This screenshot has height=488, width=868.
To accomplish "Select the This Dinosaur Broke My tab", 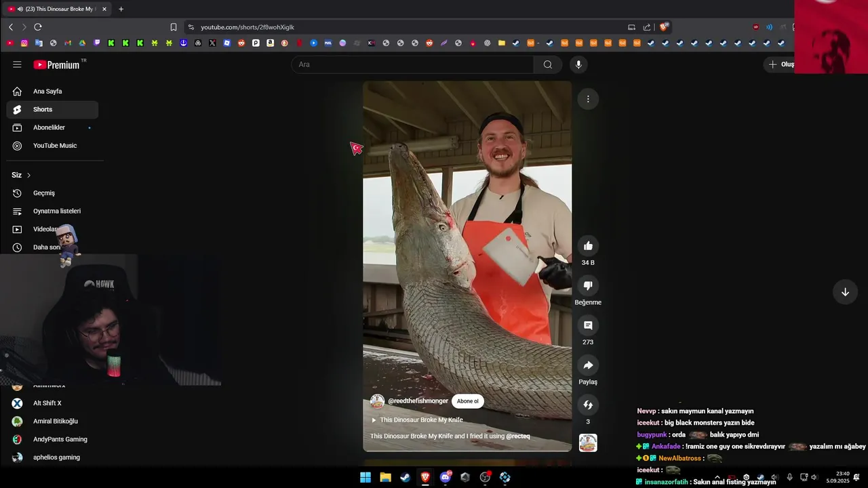I will (x=56, y=9).
